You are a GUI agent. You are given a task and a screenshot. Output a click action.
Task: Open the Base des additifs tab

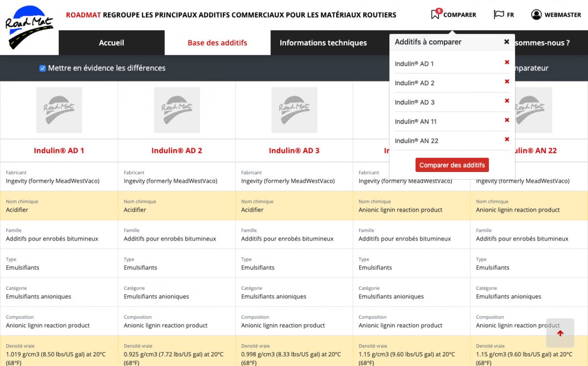[x=217, y=43]
